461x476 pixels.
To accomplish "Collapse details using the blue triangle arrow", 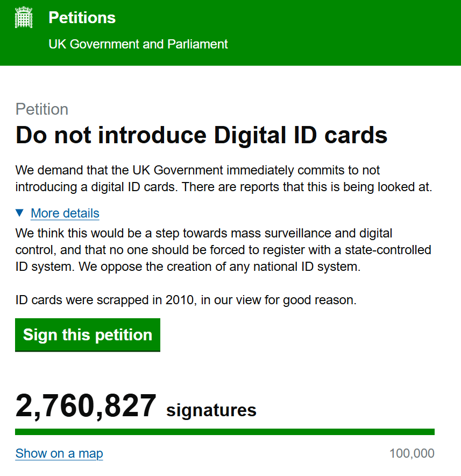I will pyautogui.click(x=20, y=213).
